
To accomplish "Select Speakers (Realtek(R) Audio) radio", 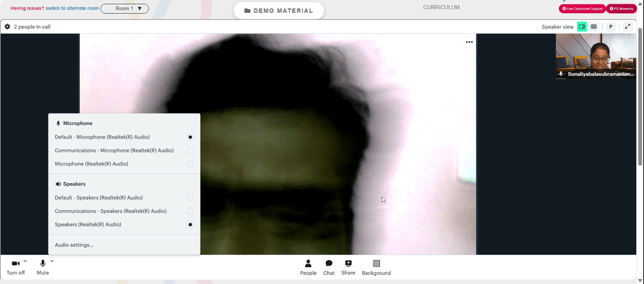I will point(190,225).
